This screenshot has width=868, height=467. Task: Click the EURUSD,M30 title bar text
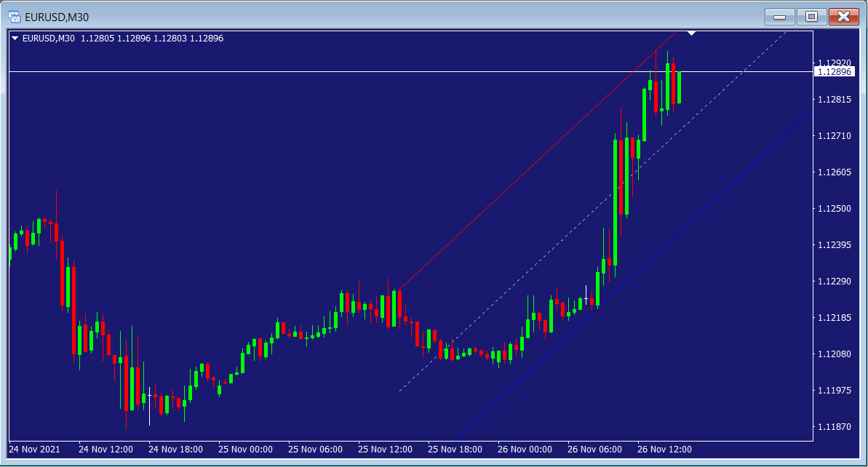[57, 16]
